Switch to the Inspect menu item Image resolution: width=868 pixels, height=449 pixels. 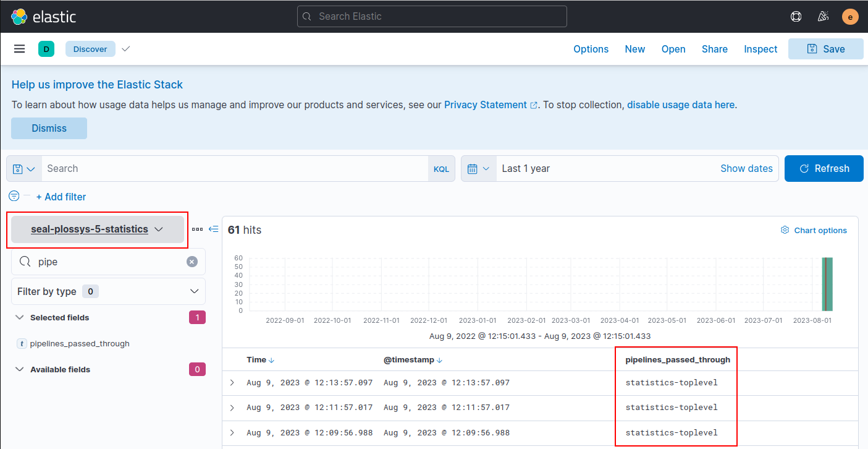coord(761,49)
